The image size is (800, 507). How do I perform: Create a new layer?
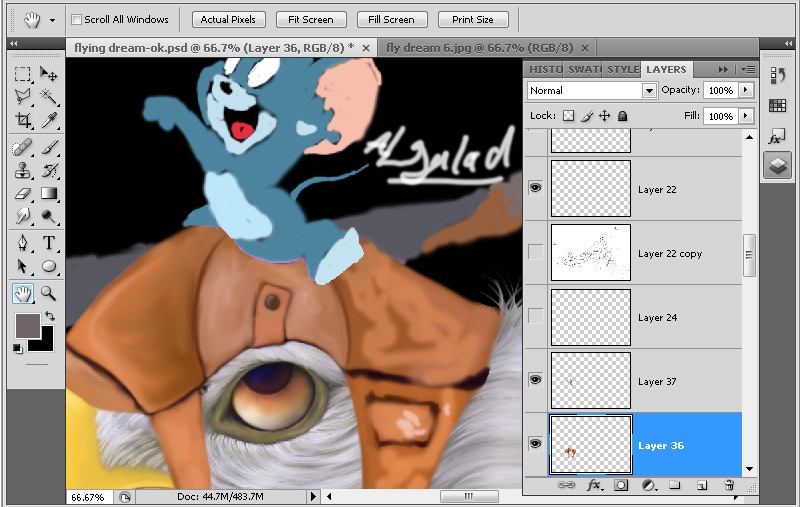coord(702,485)
